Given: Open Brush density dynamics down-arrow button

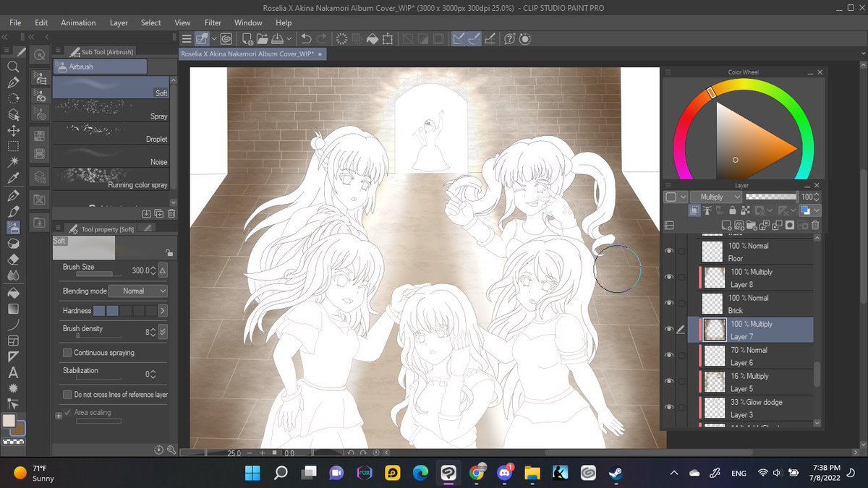Looking at the screenshot, I should (163, 332).
